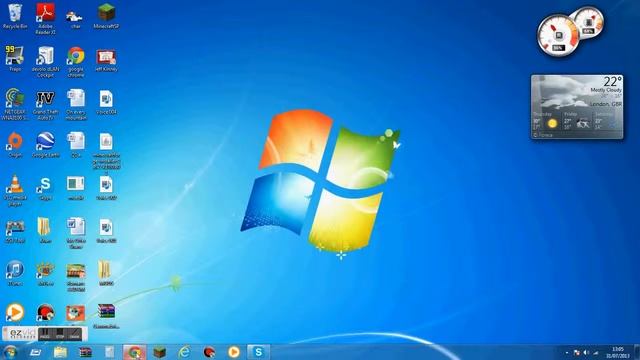Viewport: 640px width, 360px height.
Task: Click the weather gadget showing 22°
Action: [x=577, y=107]
